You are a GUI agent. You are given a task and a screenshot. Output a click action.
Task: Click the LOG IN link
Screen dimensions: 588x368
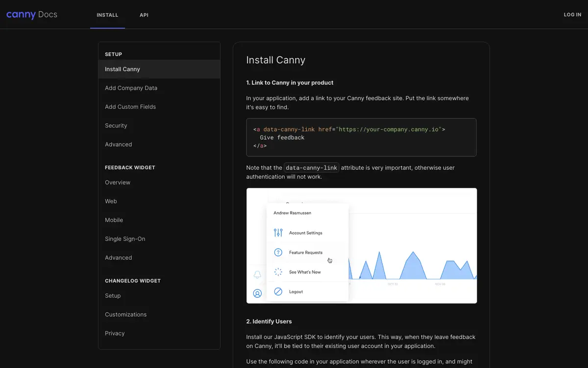tap(572, 15)
